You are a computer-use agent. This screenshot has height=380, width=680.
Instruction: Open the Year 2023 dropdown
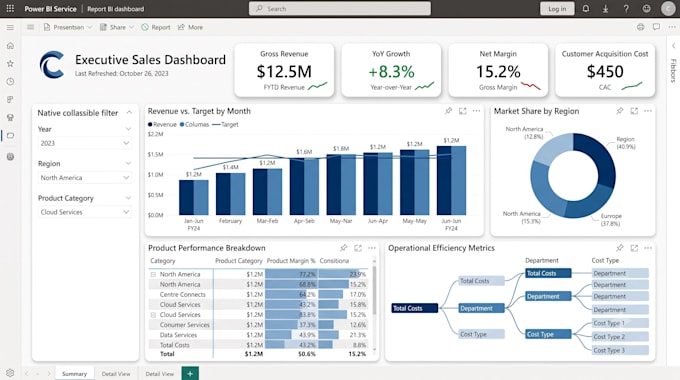pos(85,143)
